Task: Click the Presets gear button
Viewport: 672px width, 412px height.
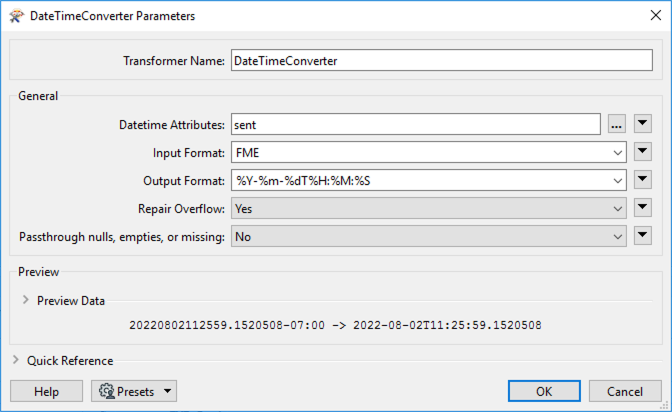Action: click(x=133, y=391)
